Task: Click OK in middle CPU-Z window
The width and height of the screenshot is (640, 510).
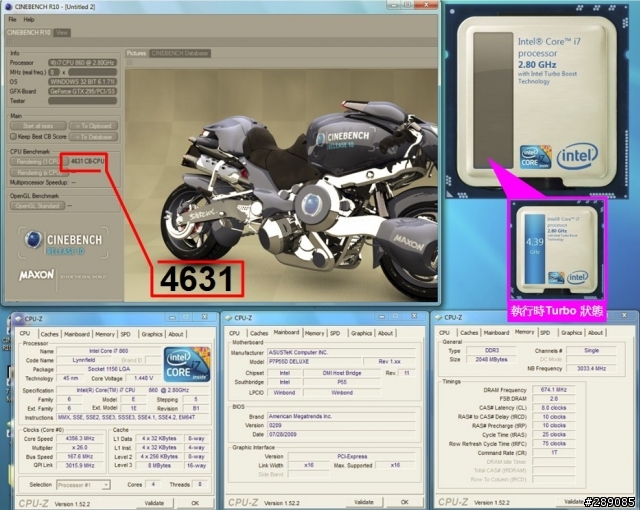Action: [404, 502]
